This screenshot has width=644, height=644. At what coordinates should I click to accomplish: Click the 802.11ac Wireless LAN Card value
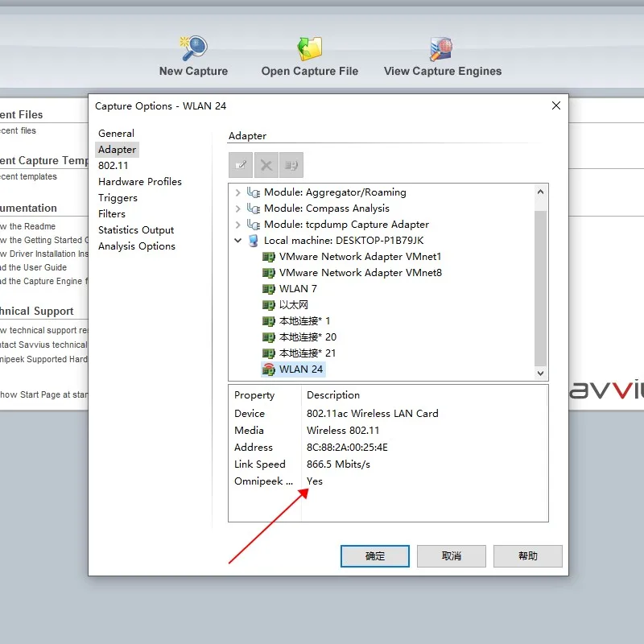373,413
